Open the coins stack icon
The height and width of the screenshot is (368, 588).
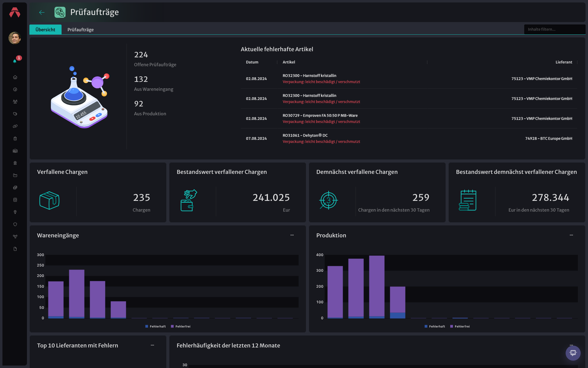(15, 188)
